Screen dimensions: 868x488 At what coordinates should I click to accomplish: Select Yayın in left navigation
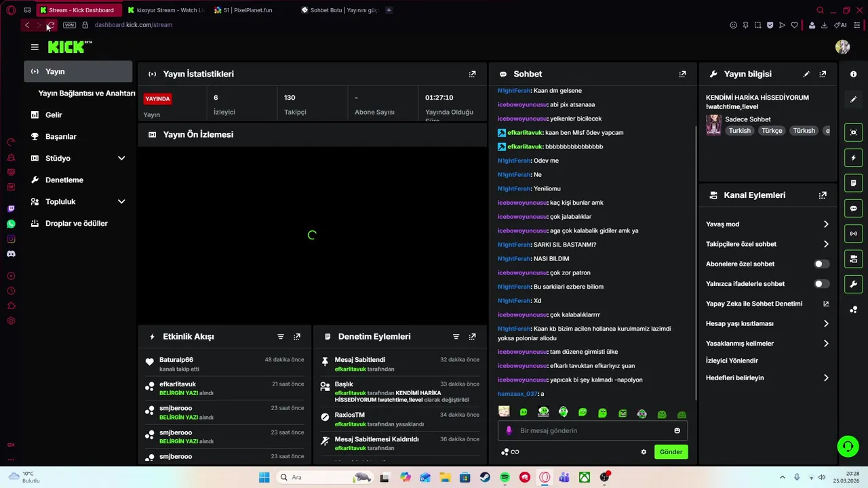[78, 71]
